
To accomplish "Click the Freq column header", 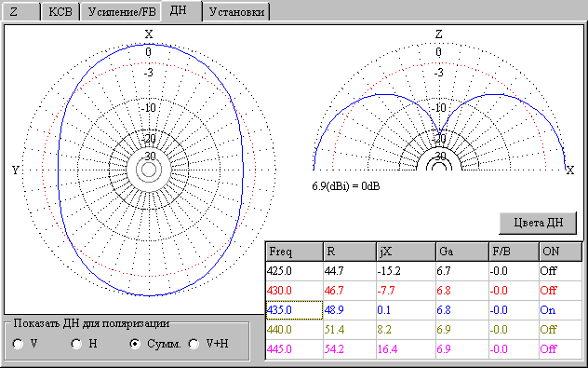I will click(x=294, y=252).
